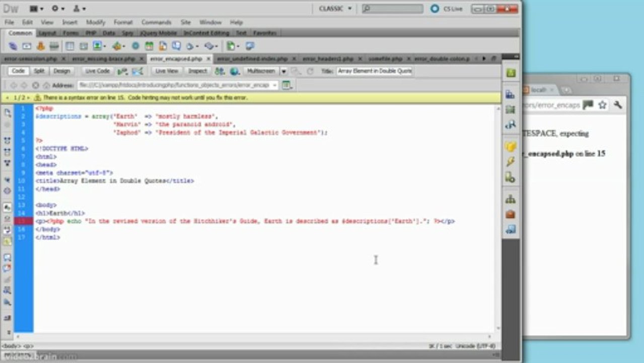Close the error_encapsed.php document tab
Viewport: 644px width, 363px height.
209,59
